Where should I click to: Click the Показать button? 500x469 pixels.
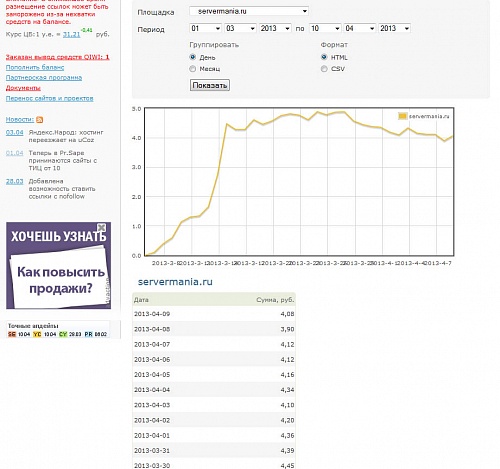(210, 85)
